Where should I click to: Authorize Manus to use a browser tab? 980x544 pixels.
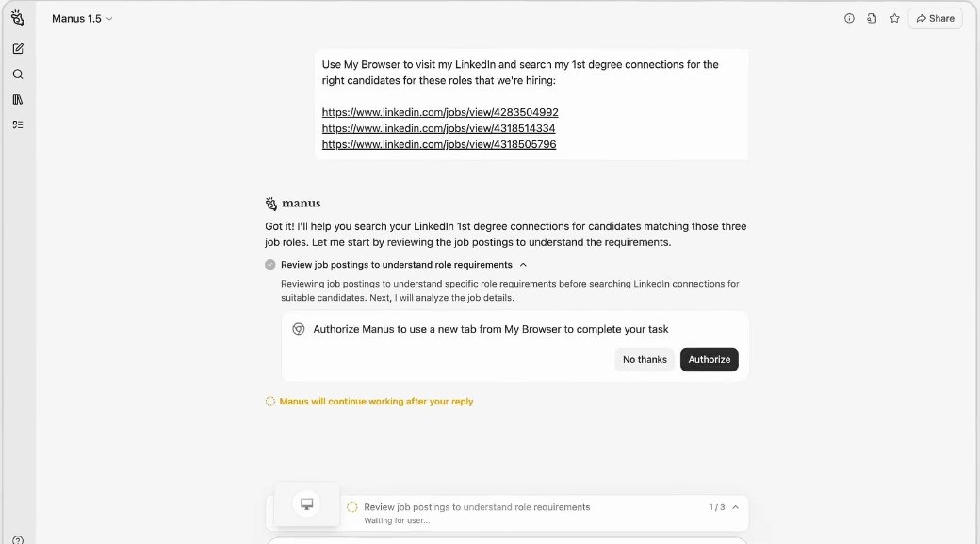tap(709, 359)
